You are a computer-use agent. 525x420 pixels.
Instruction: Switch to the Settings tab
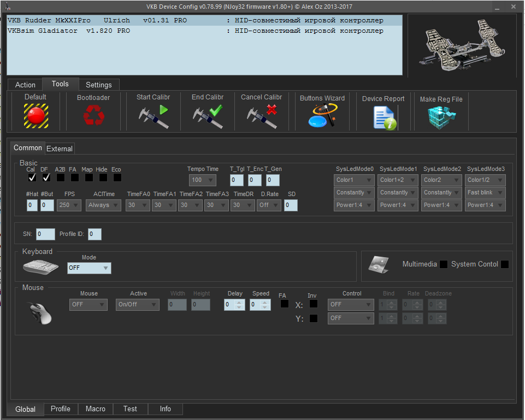click(99, 85)
